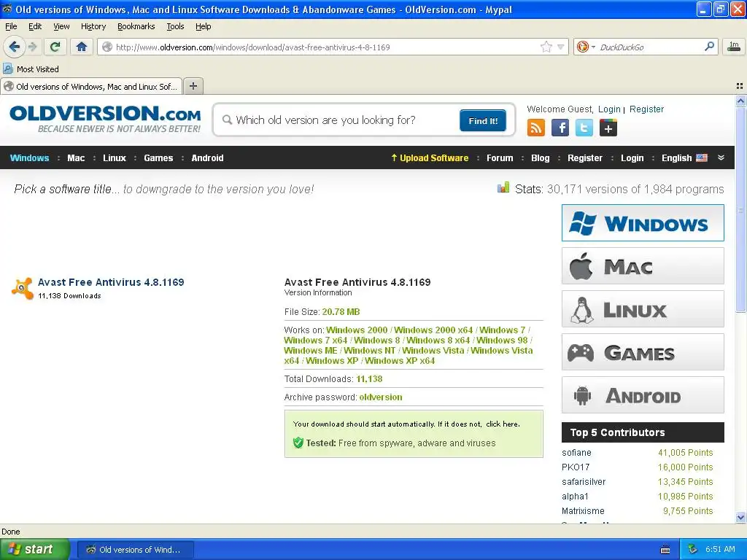Click the stats bar chart icon
This screenshot has width=747, height=560.
click(503, 188)
